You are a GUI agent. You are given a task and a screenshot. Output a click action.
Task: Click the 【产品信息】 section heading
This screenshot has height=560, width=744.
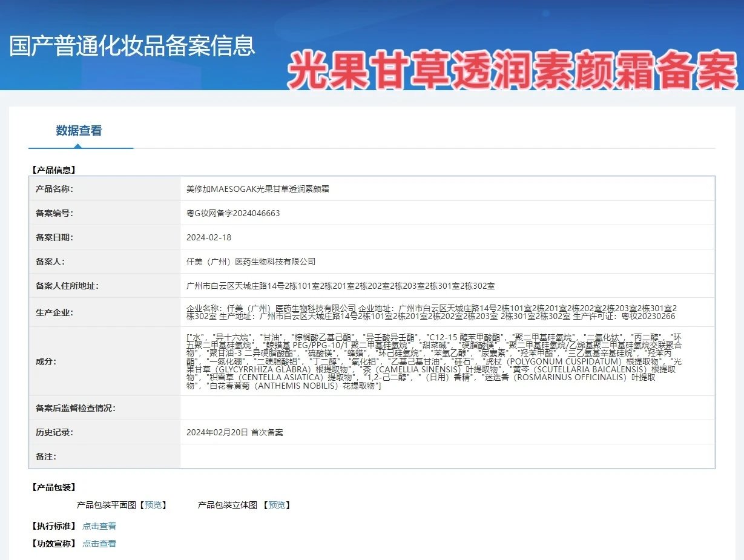[x=53, y=170]
